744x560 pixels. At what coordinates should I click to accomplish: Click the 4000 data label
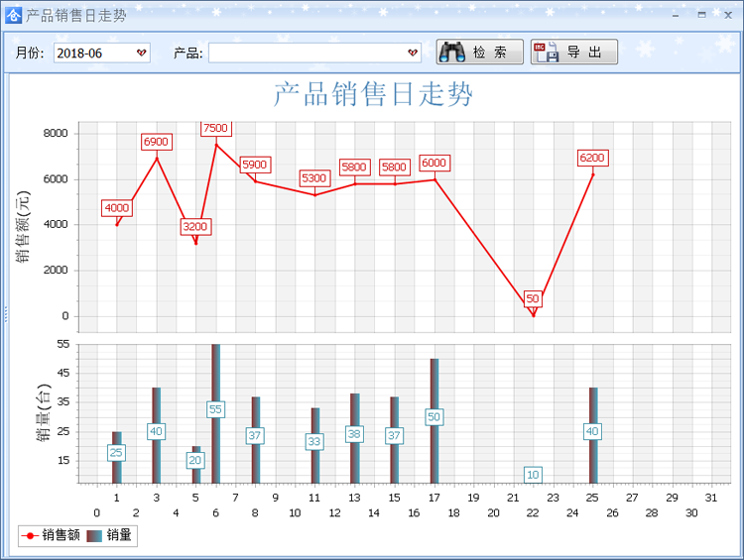click(x=117, y=208)
